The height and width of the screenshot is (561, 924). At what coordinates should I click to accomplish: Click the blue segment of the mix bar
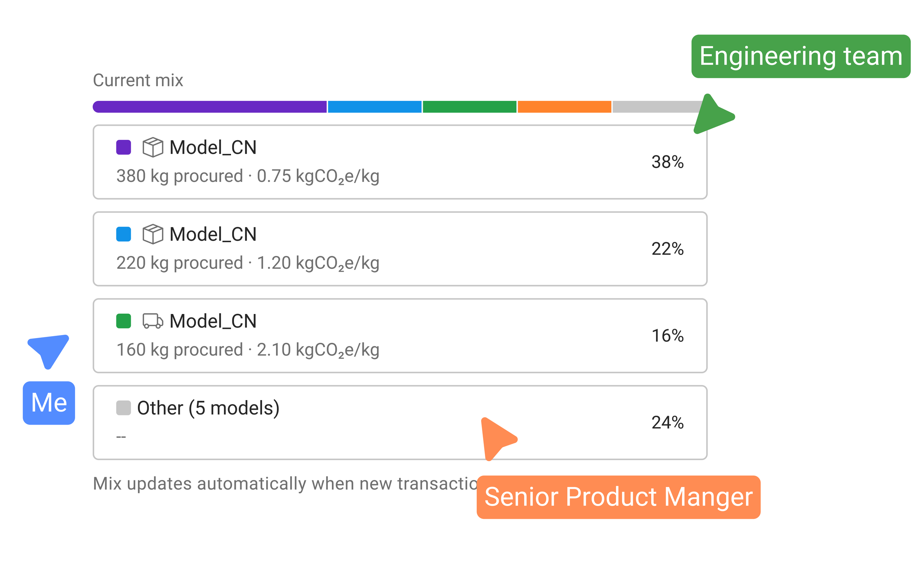375,107
